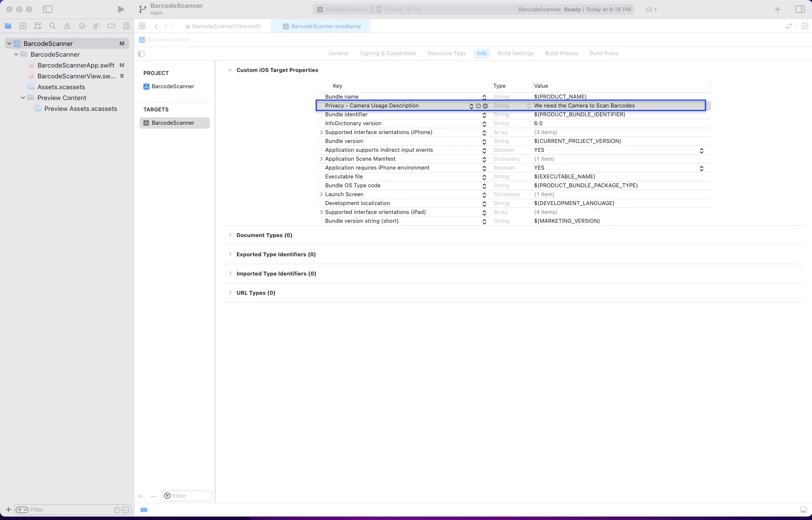
Task: Expand the Document Types section
Action: coord(230,235)
